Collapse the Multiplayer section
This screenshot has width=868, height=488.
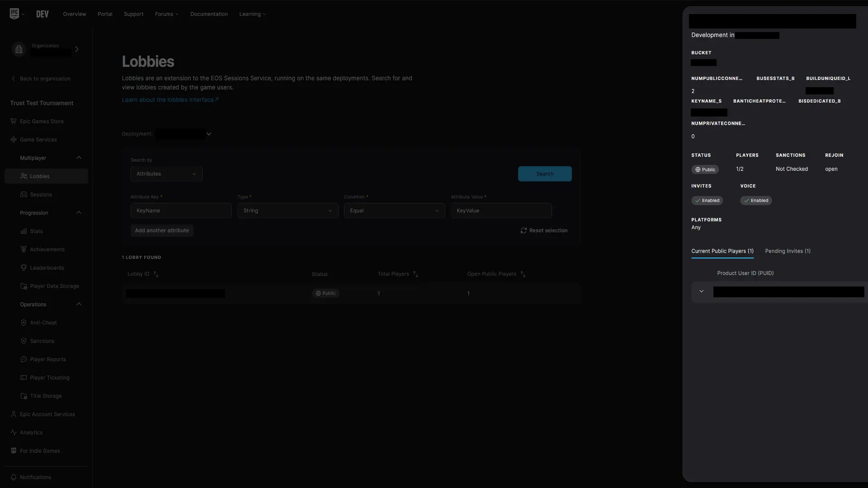79,158
